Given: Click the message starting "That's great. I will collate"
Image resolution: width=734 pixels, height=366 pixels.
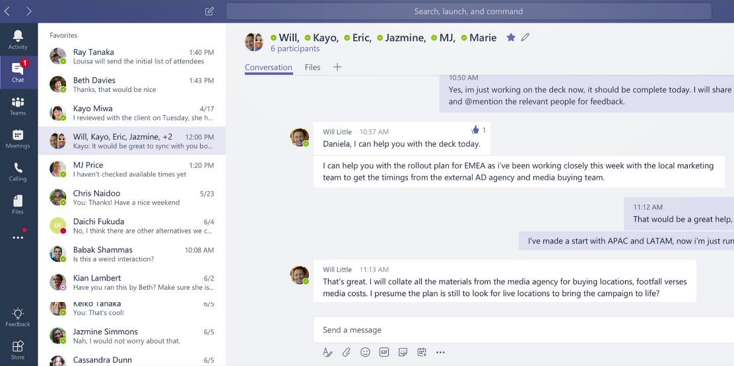Looking at the screenshot, I should (505, 281).
